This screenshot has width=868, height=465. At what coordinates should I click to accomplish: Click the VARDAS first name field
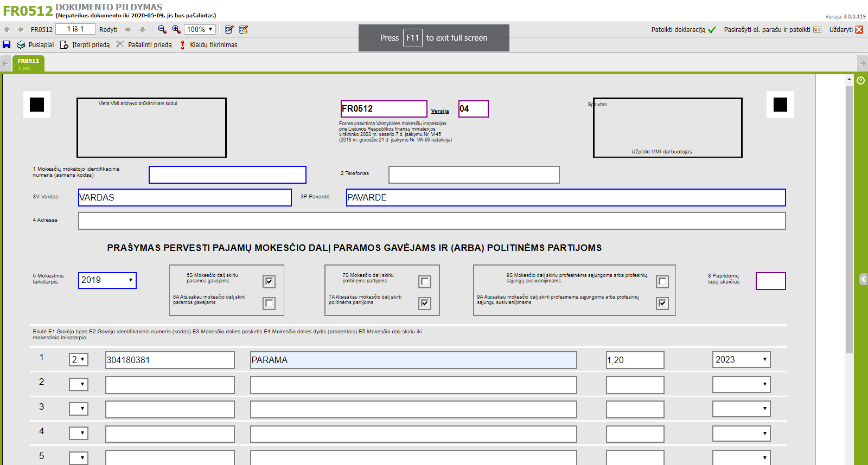(185, 197)
